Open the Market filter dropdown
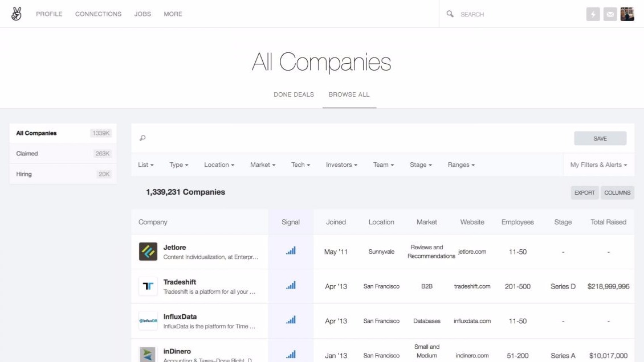 (x=263, y=165)
